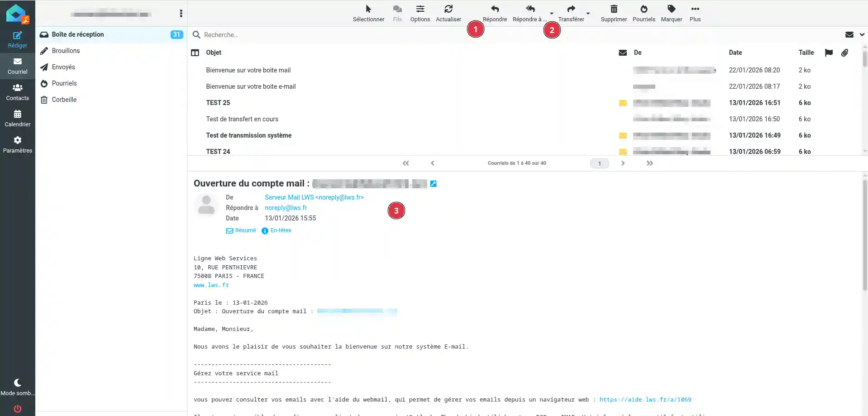Screen dimensions: 868x416
Task: Expand Transférer dropdown arrow
Action: [588, 13]
